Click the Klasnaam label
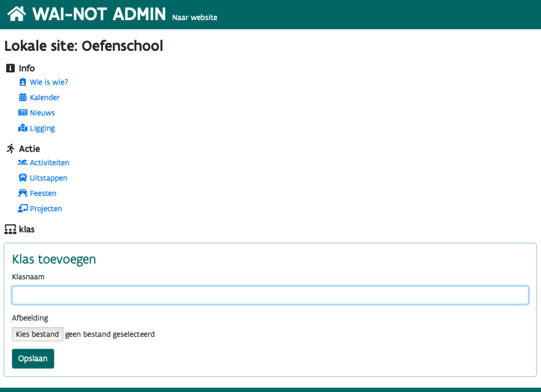 pos(29,277)
